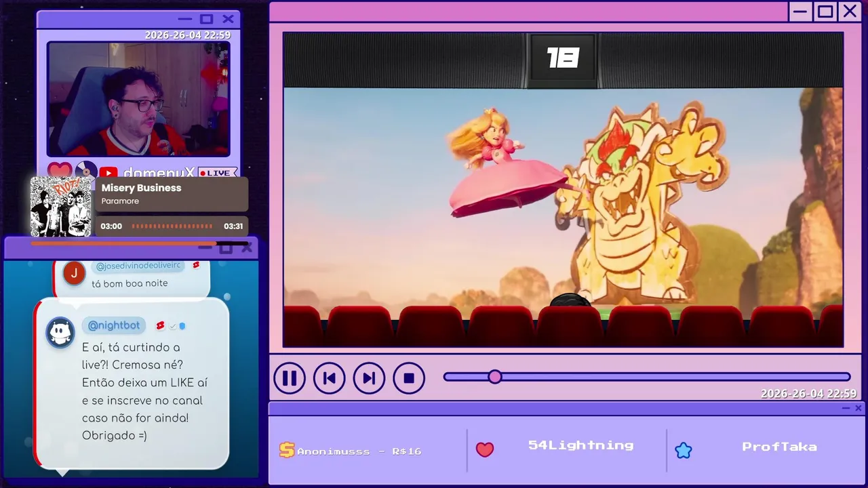Click the blue star icon beside ProfTaka
Screen dimensions: 868x488
click(684, 450)
